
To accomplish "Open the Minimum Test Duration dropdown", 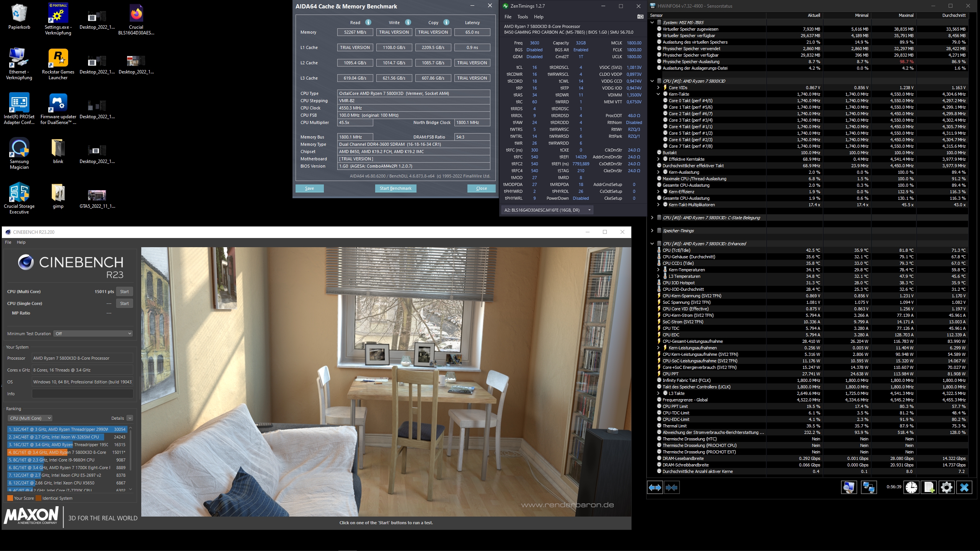I will (x=93, y=334).
